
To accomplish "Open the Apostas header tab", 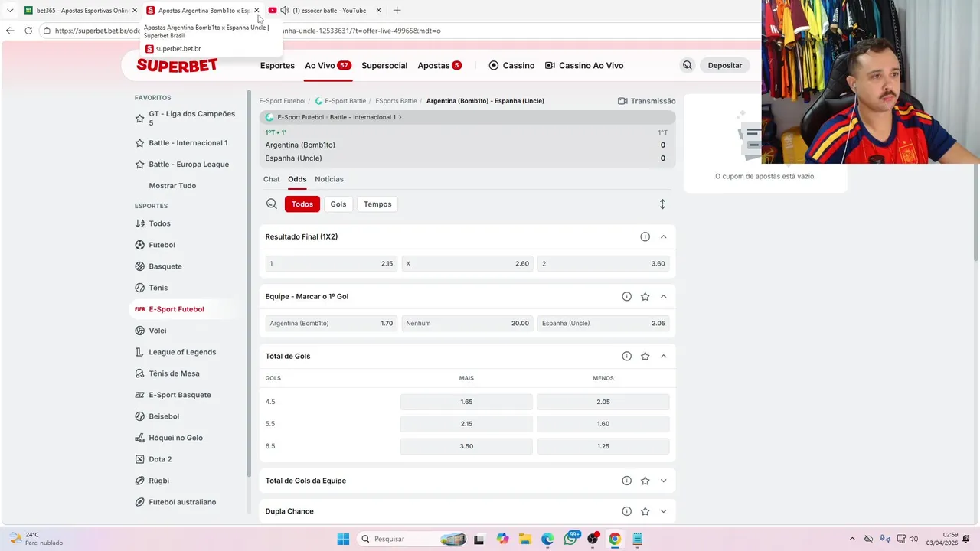I will [439, 65].
